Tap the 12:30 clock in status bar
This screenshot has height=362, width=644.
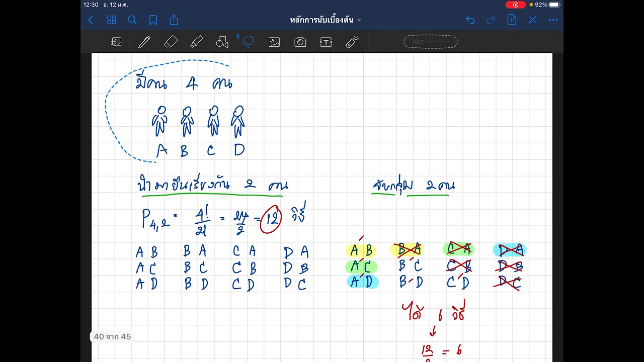click(x=91, y=5)
